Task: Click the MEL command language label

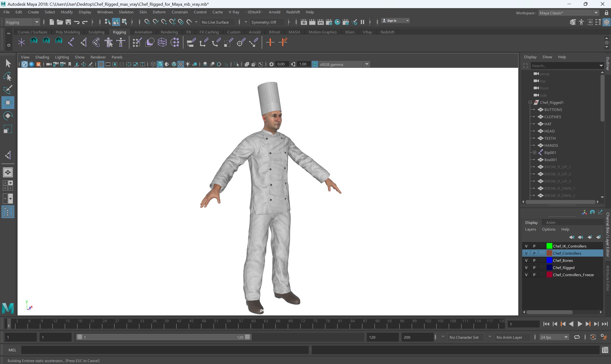Action: (12, 350)
